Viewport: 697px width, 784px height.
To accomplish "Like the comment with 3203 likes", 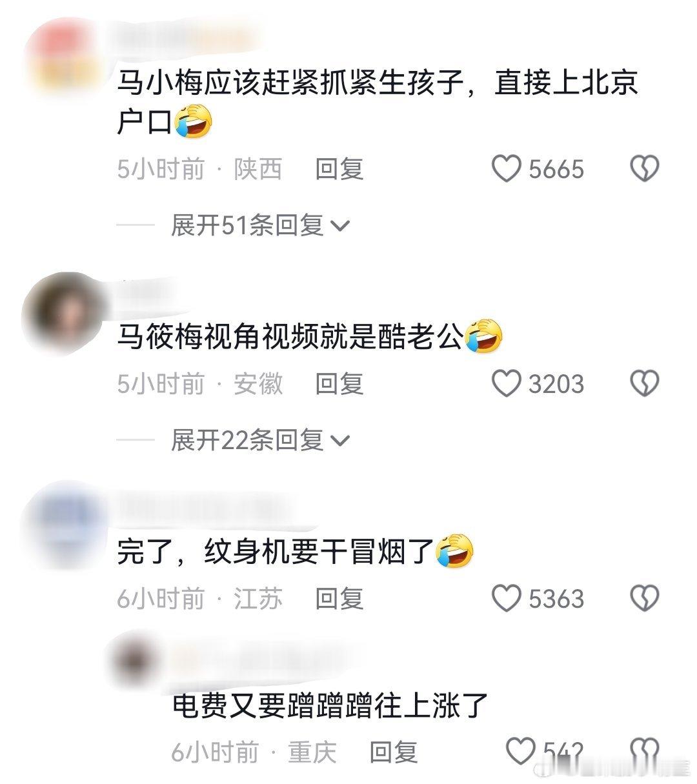I will [x=506, y=384].
